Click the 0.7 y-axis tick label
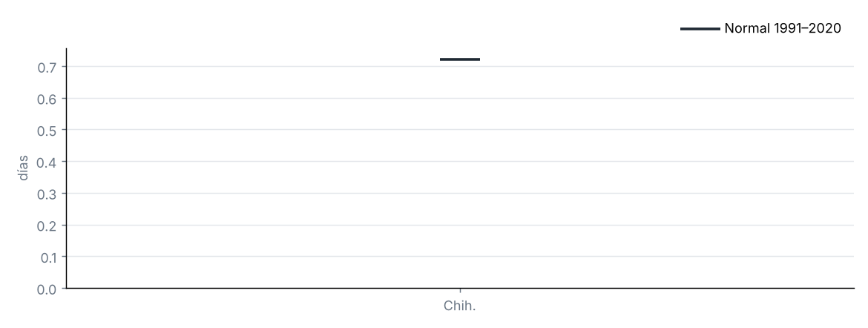Viewport: 868px width, 328px height. coord(47,67)
